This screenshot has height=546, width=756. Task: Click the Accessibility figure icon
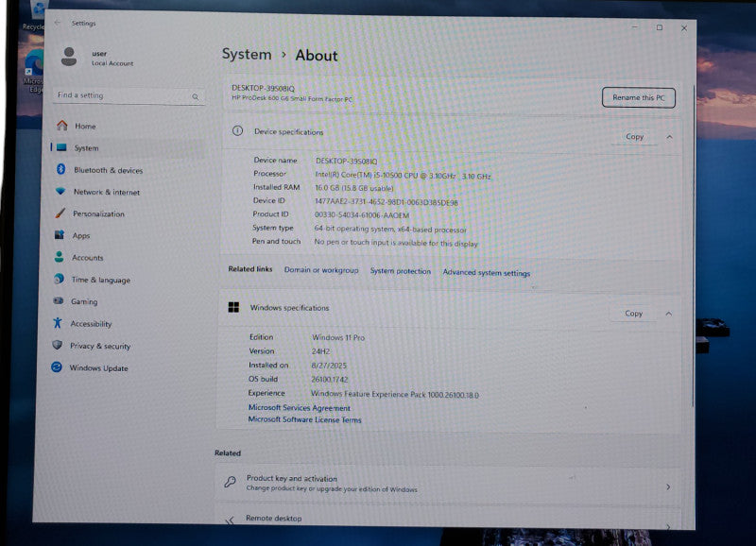pos(58,322)
